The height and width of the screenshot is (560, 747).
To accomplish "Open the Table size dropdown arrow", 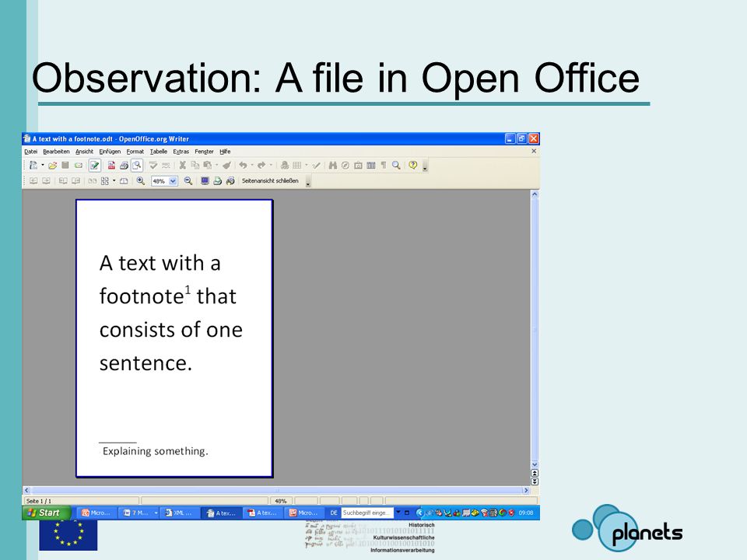I will click(x=307, y=165).
